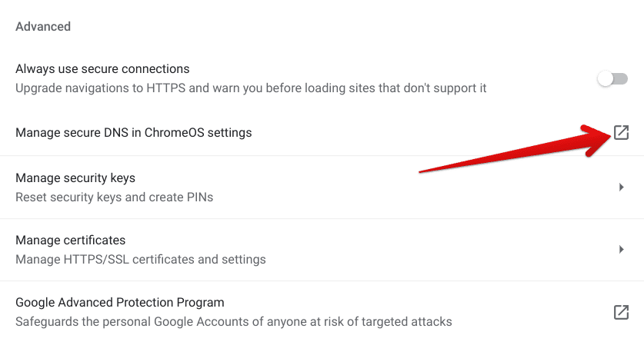Click the word 'PINs' in security keys subtitle
The image size is (644, 355).
[x=199, y=197]
